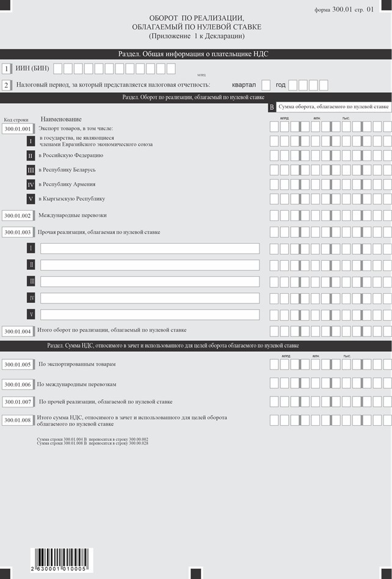The image size is (392, 579).
Task: Click line code box 300.01.004
Action: [17, 331]
